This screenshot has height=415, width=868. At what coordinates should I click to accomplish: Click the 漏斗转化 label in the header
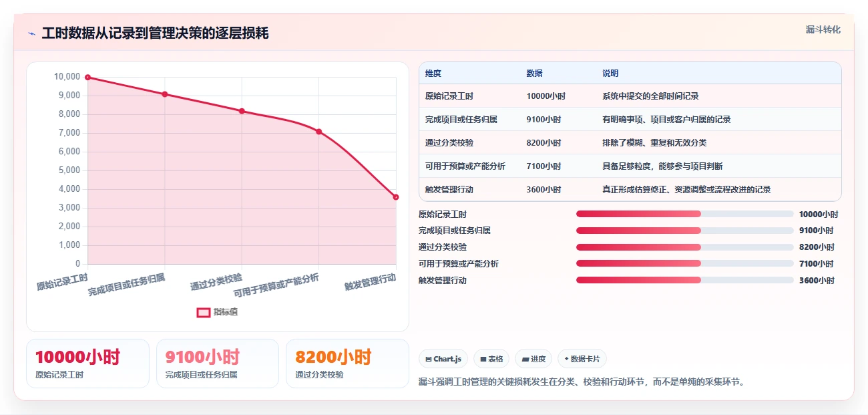pyautogui.click(x=823, y=29)
